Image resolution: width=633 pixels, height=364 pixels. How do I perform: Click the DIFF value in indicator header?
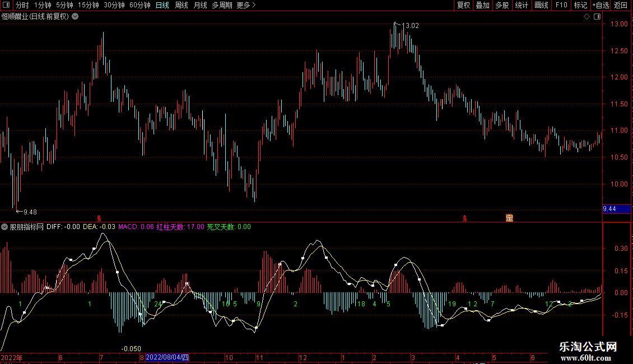[63, 227]
